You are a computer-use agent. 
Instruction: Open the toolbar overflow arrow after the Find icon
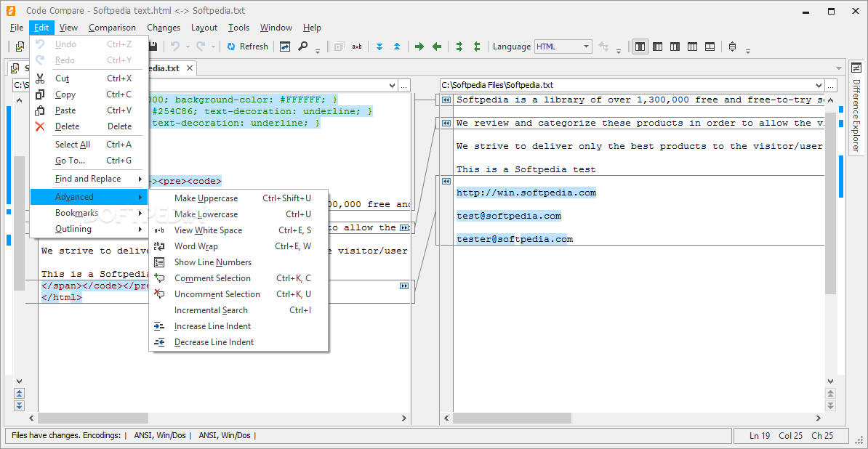point(318,50)
